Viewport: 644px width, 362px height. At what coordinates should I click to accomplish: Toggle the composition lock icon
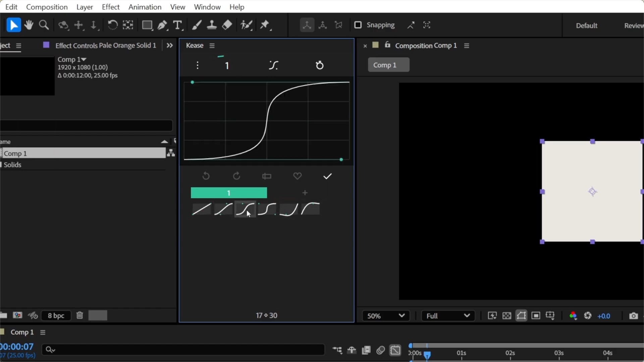(387, 45)
